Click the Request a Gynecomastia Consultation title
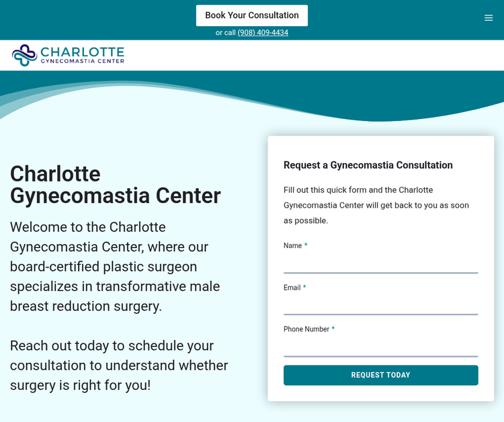Viewport: 504px width, 422px height. [x=368, y=165]
